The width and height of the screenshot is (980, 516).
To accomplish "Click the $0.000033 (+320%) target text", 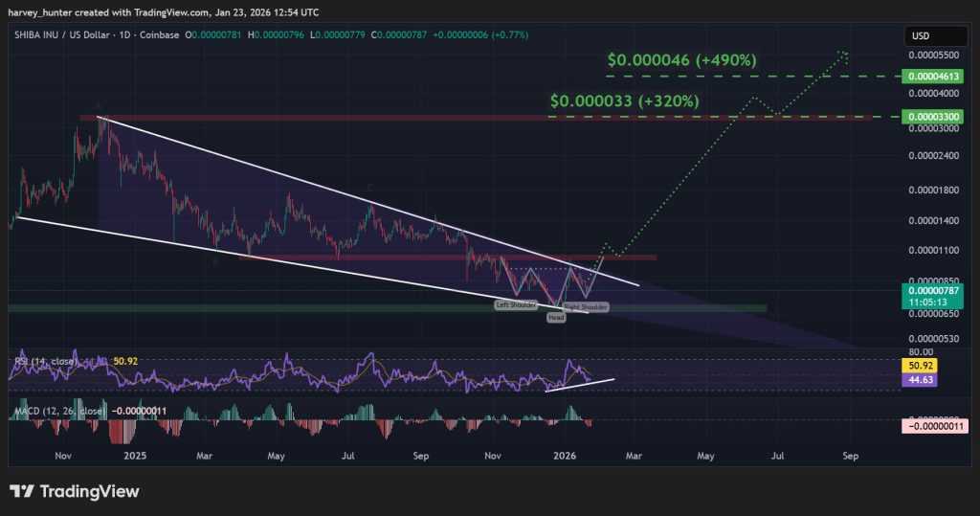I will coord(624,101).
